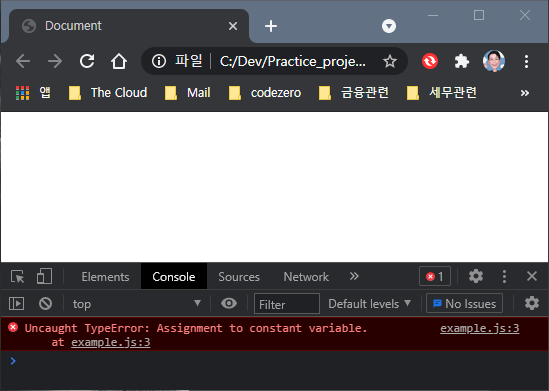
Task: Open Chrome's three-dot main menu
Action: point(526,62)
